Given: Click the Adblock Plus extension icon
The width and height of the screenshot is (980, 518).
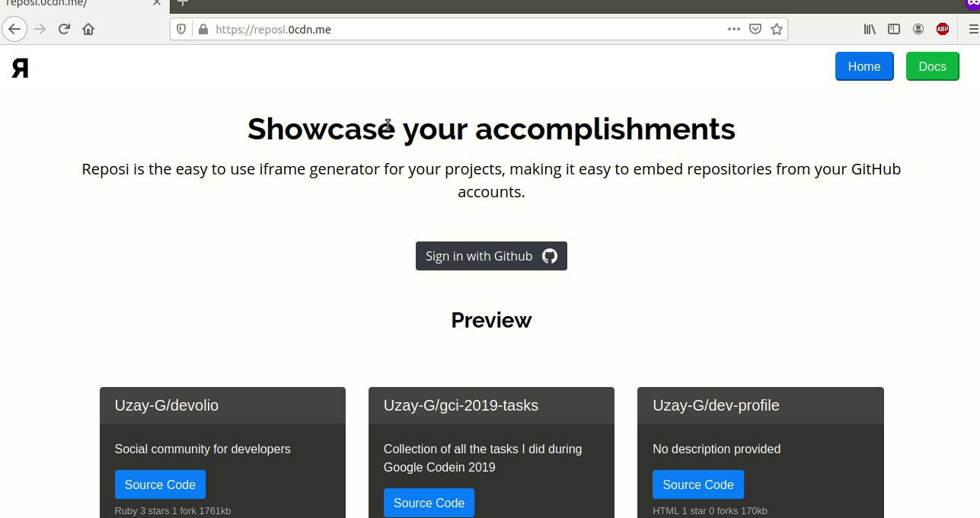Looking at the screenshot, I should point(943,30).
